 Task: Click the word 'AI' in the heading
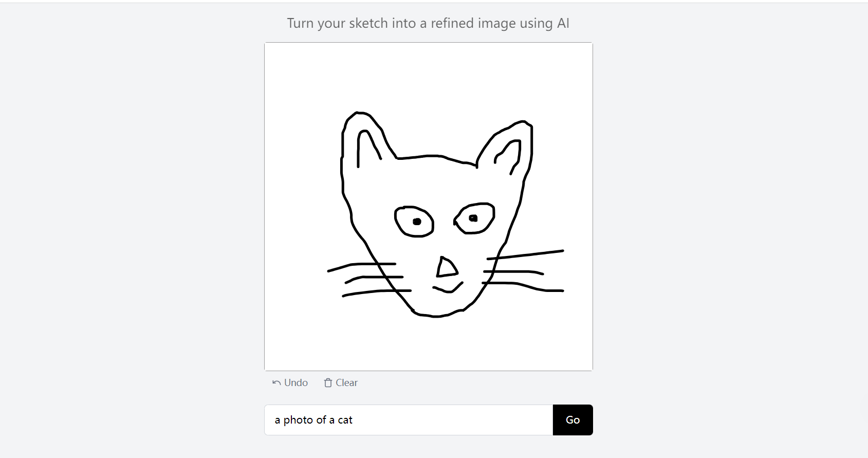click(x=563, y=23)
